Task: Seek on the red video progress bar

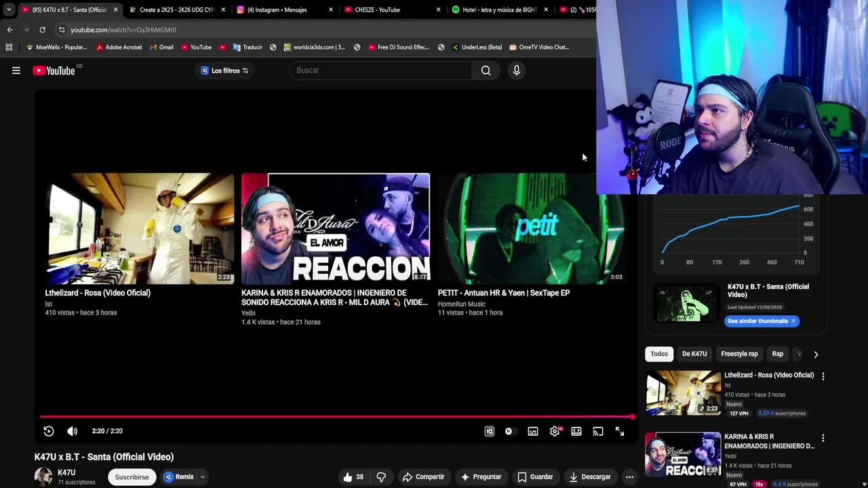Action: coord(336,417)
